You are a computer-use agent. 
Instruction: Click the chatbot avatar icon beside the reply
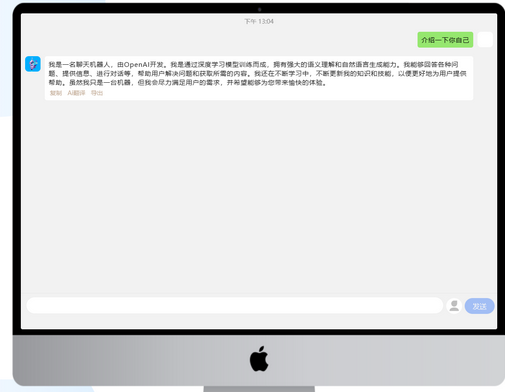point(33,64)
